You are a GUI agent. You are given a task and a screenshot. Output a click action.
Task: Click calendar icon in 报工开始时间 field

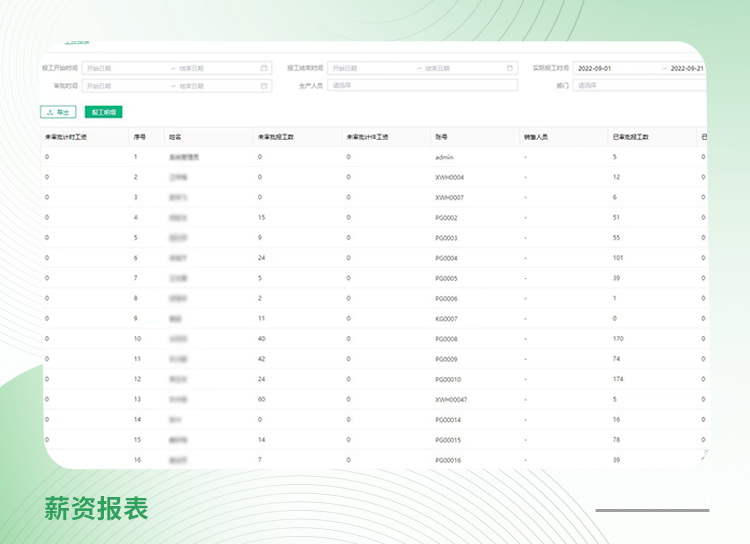[x=264, y=68]
